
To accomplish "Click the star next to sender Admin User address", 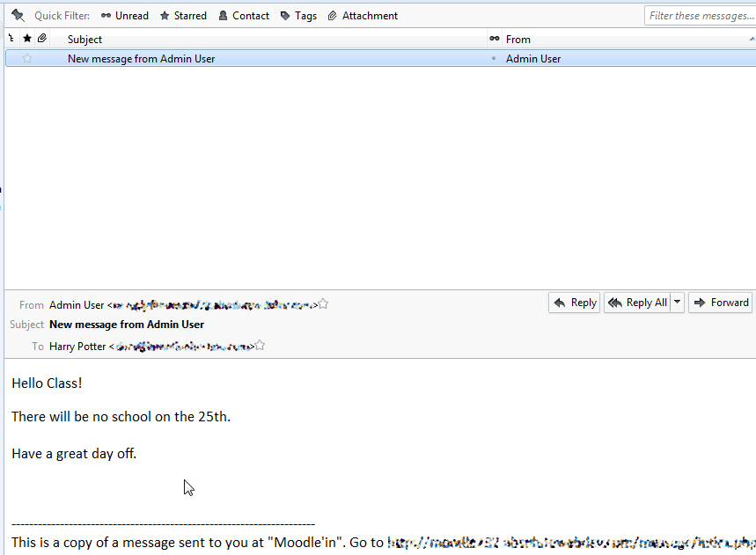I will (323, 304).
